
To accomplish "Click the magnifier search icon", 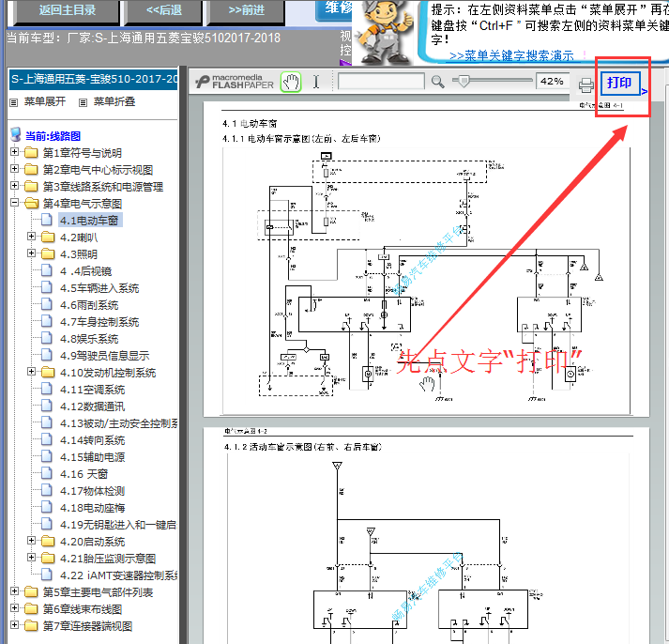I will click(438, 82).
